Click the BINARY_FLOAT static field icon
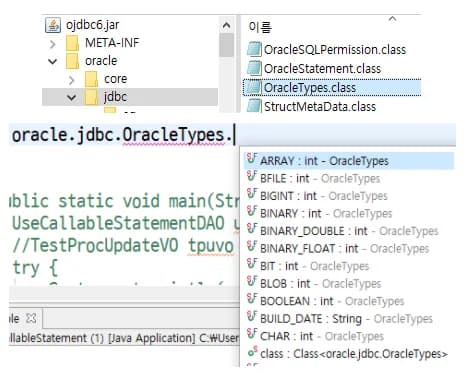The image size is (472, 373). point(252,247)
